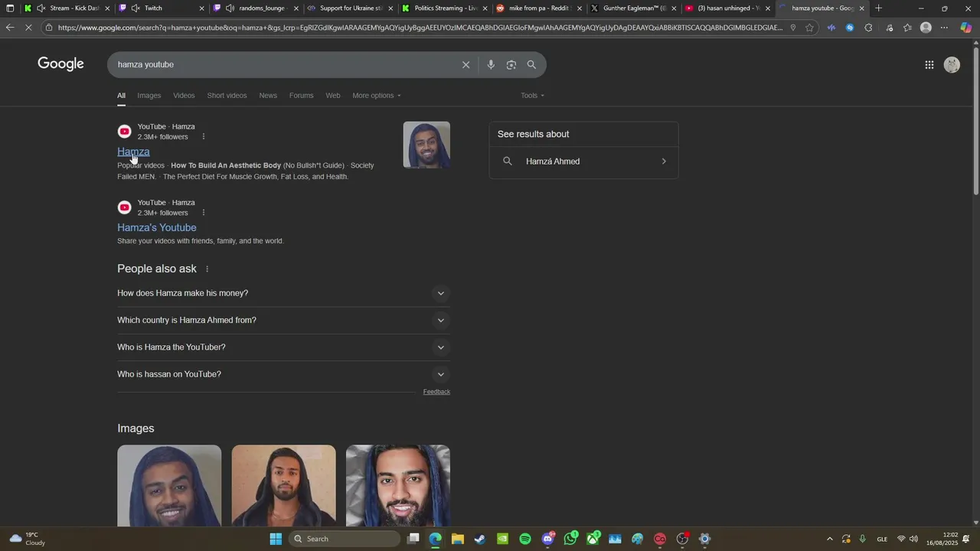Switch to the Twitch browser tab
Viewport: 980px width, 551px height.
click(x=161, y=8)
